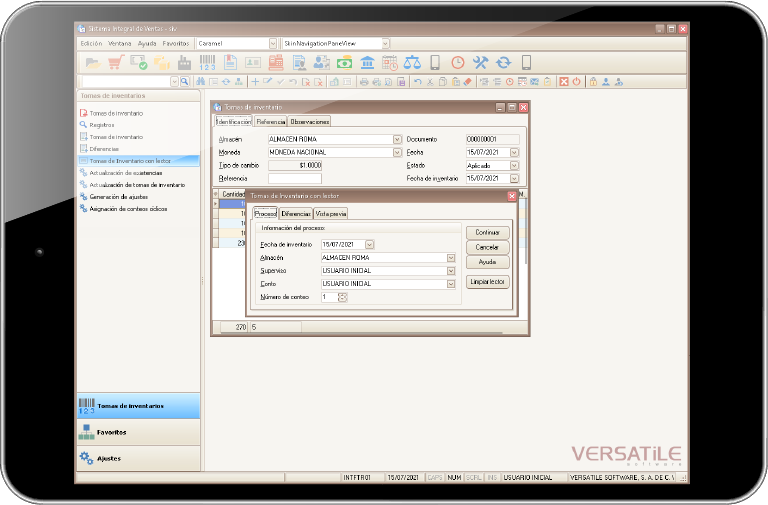This screenshot has height=505, width=768.
Task: Click the eraser icon in small toolbar
Action: [x=468, y=82]
